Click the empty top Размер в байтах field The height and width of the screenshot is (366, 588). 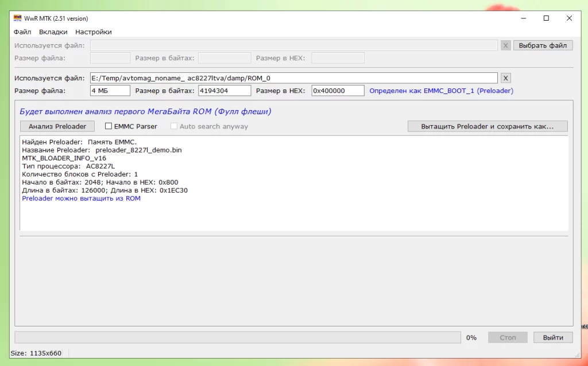tap(225, 58)
